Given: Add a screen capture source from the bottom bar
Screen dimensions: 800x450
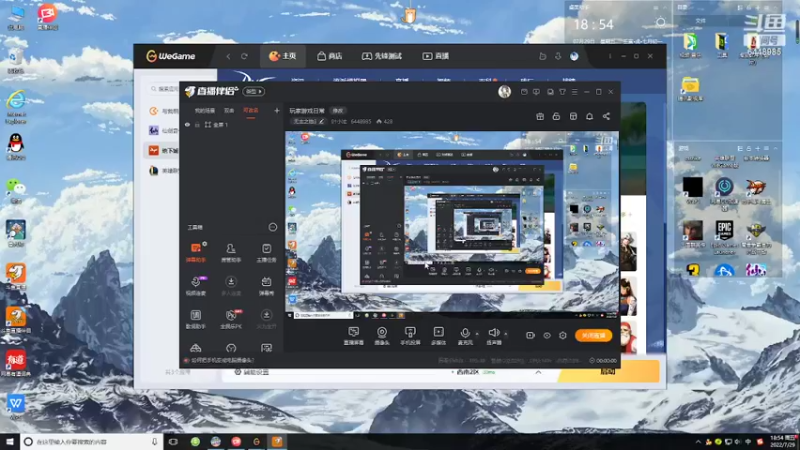Looking at the screenshot, I should tap(354, 336).
